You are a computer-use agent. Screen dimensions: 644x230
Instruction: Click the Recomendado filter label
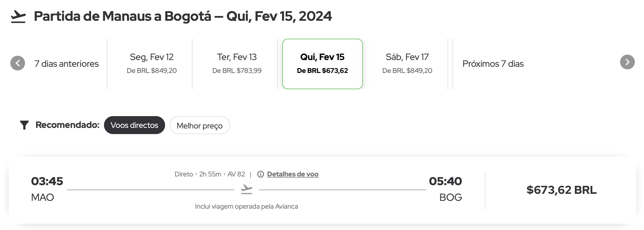tap(68, 125)
